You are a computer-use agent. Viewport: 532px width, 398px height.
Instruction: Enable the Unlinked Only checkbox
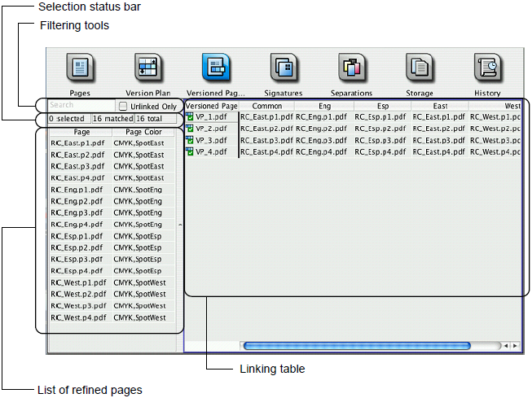(x=123, y=106)
